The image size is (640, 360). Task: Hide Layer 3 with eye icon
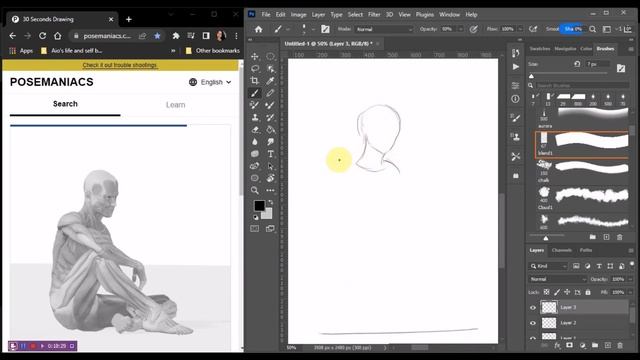[x=533, y=307]
